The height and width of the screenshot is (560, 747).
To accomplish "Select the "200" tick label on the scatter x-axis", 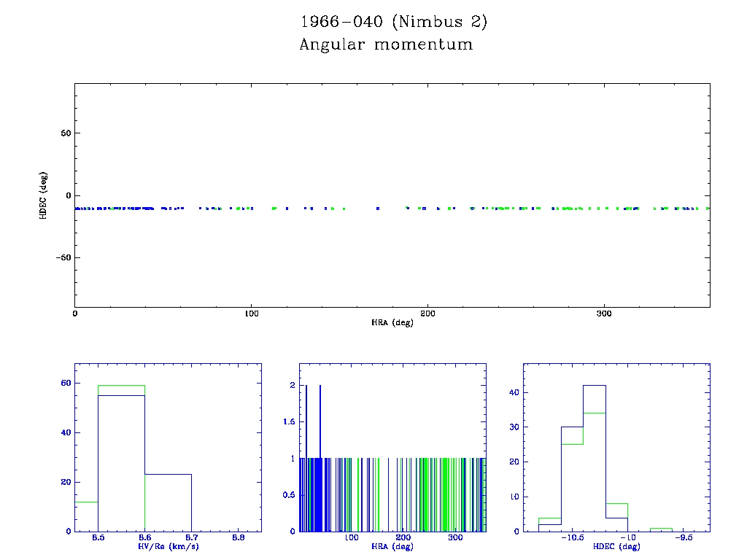I will click(x=427, y=314).
